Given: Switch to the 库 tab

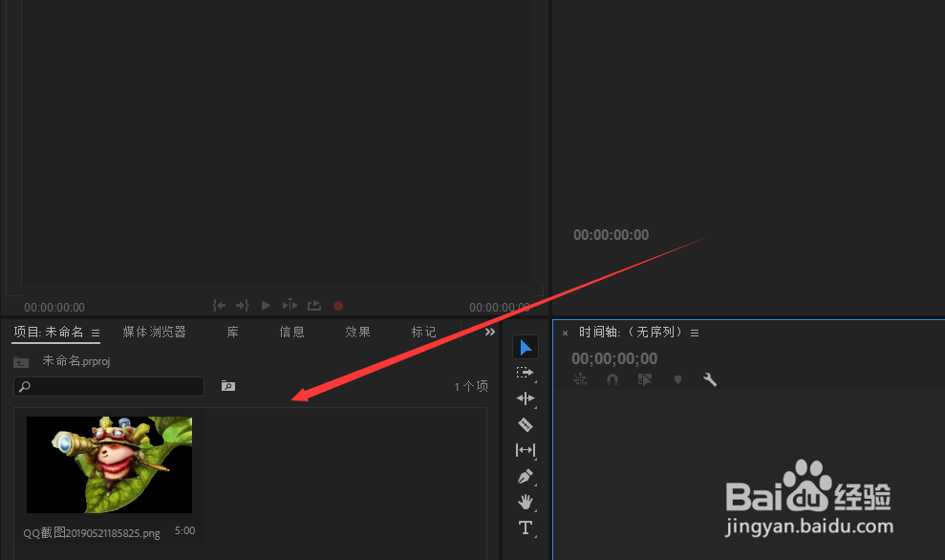Looking at the screenshot, I should 232,332.
